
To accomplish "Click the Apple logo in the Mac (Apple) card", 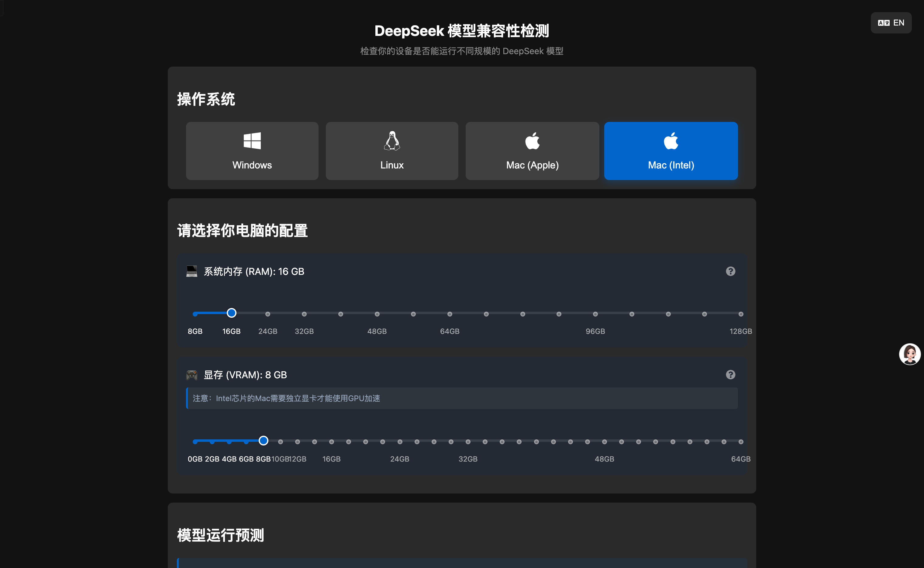I will (532, 141).
